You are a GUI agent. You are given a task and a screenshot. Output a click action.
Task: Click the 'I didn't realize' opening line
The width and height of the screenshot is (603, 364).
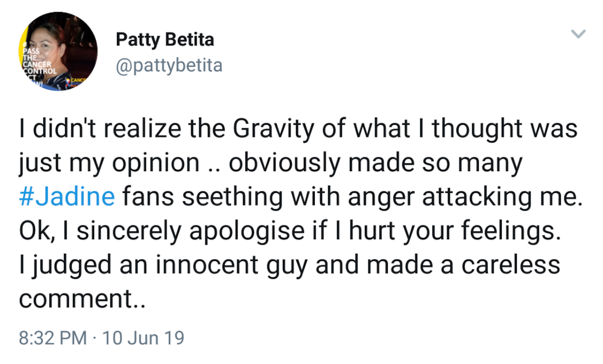pyautogui.click(x=100, y=128)
